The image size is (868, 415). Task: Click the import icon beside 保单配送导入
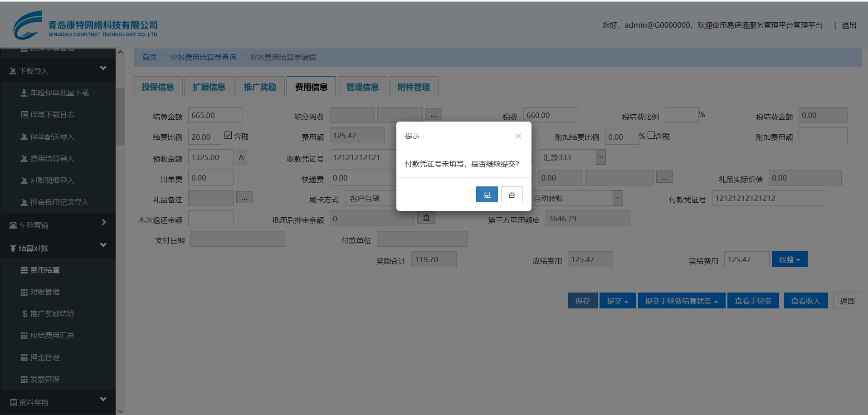(24, 137)
